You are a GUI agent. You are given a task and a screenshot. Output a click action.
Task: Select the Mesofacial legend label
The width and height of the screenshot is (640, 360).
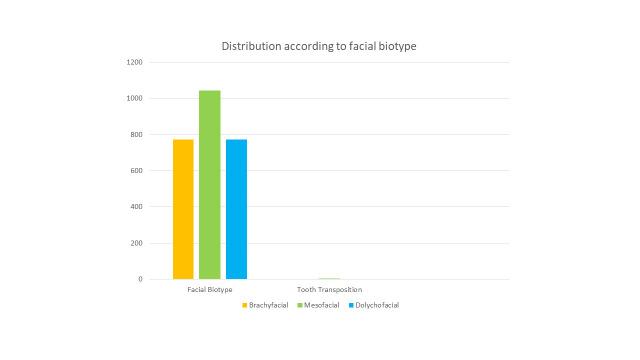coord(322,305)
